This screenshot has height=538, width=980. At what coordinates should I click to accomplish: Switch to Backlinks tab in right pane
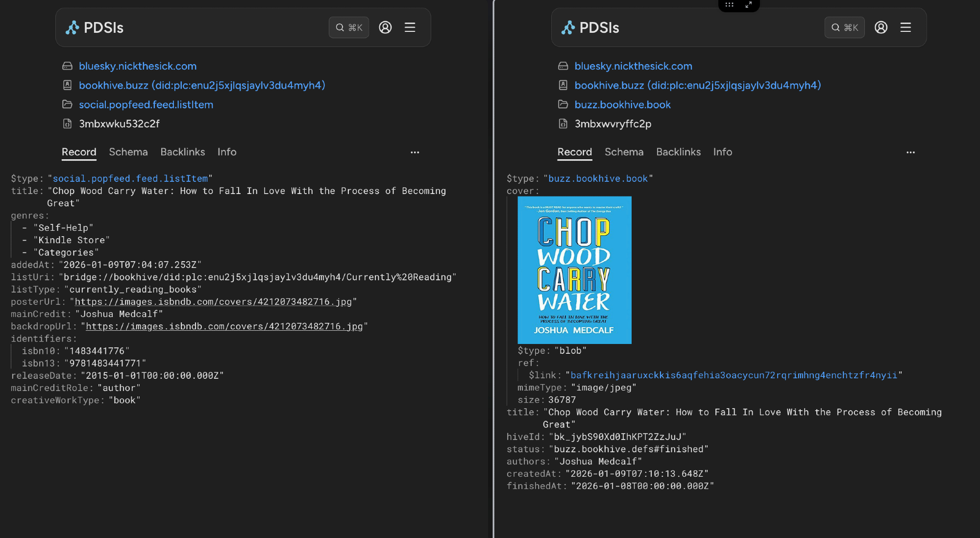tap(678, 152)
